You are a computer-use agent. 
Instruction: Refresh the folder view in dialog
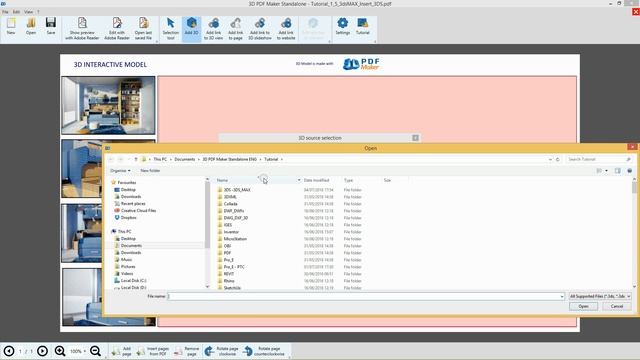tap(558, 159)
